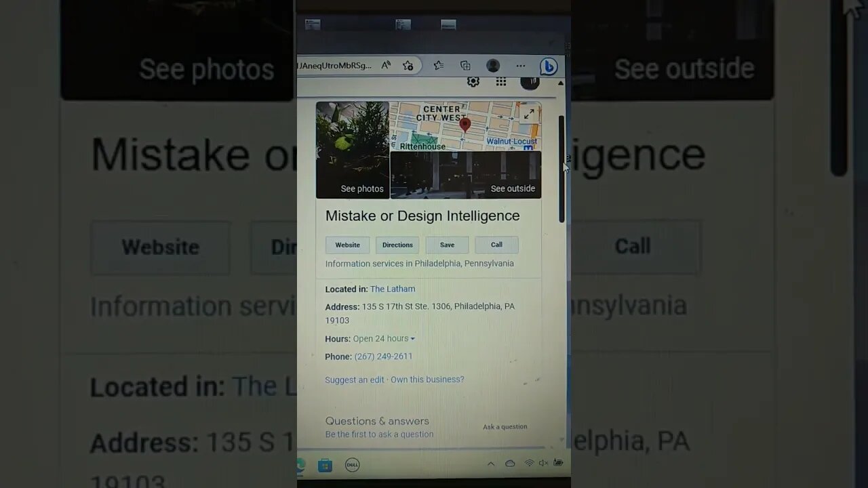Open the Collections icon in browser toolbar
The image size is (868, 488).
tap(465, 66)
